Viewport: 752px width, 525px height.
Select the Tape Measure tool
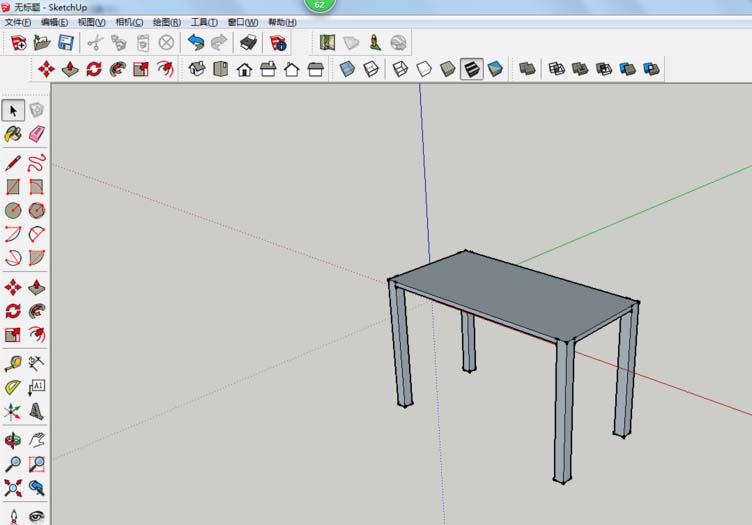pyautogui.click(x=13, y=363)
